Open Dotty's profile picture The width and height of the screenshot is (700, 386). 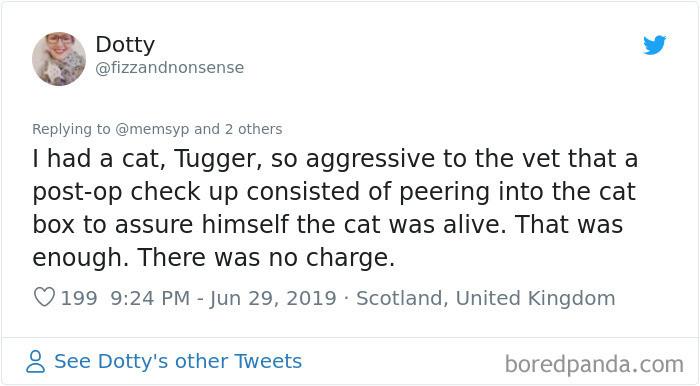coord(59,58)
